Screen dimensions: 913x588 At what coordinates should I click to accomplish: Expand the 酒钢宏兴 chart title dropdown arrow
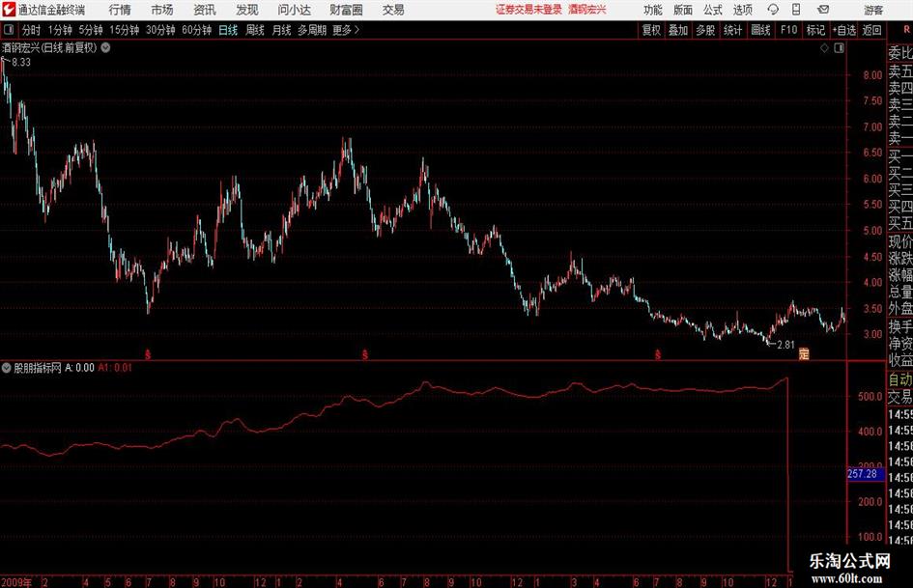(x=105, y=47)
